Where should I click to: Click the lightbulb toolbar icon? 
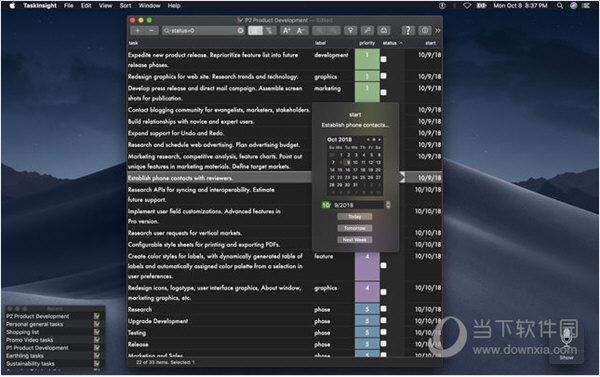[x=350, y=31]
